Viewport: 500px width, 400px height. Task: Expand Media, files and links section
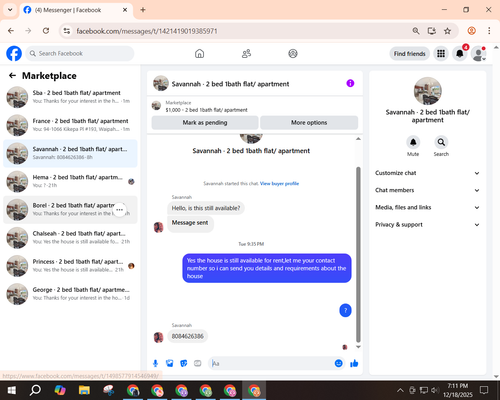point(428,207)
